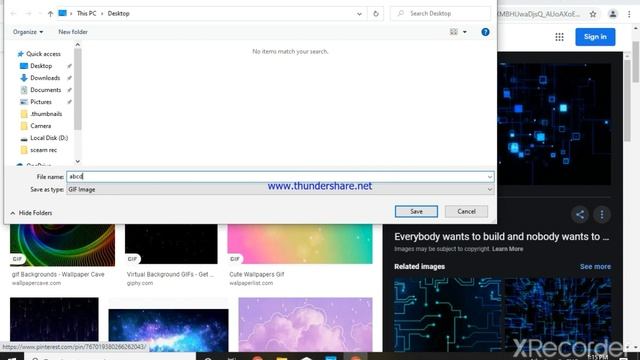
Task: Select the .thumbnails folder
Action: coord(46,114)
